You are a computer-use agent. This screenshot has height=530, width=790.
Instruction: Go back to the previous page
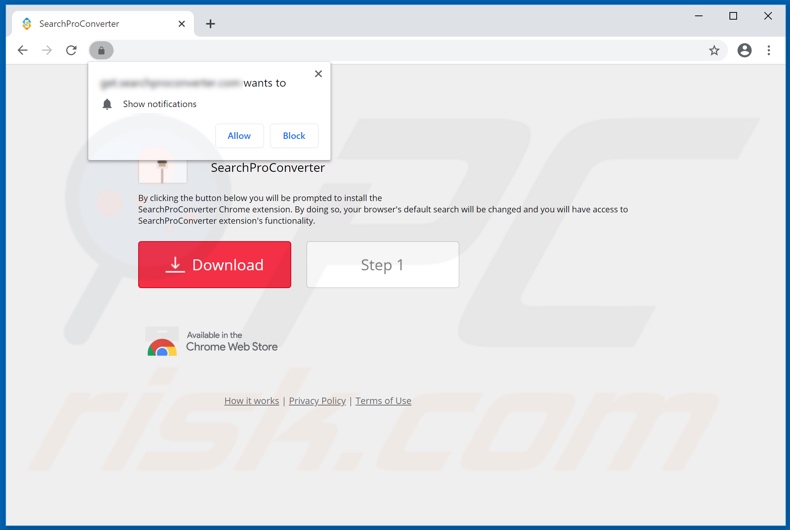click(x=23, y=50)
